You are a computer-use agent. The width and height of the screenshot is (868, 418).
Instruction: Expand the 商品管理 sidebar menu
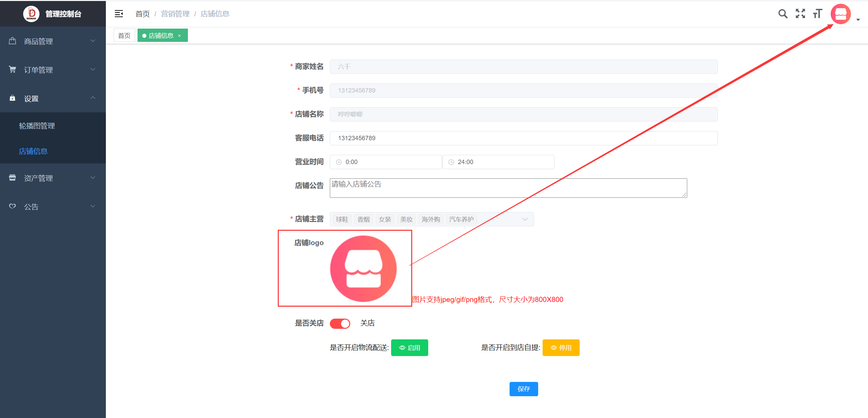(x=53, y=41)
